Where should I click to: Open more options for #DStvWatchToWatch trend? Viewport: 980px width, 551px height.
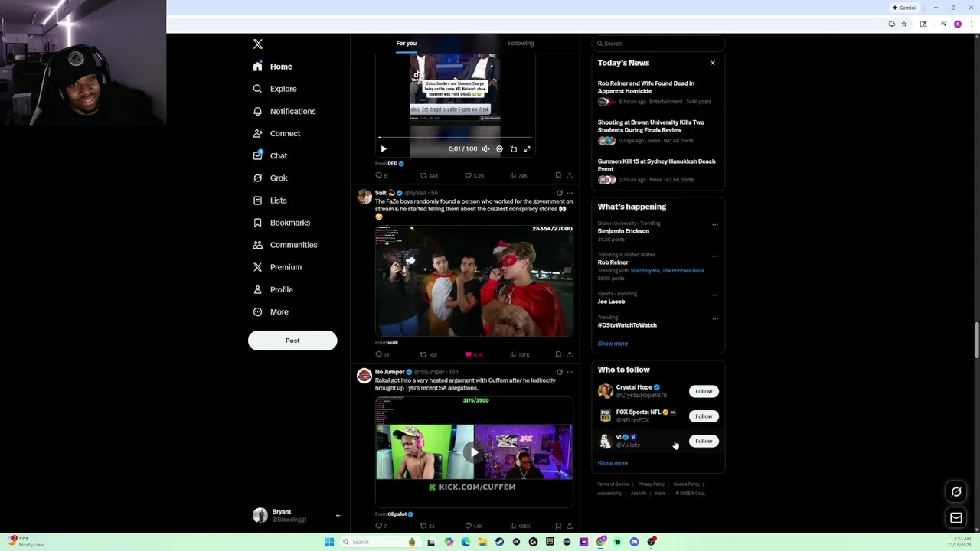point(715,318)
